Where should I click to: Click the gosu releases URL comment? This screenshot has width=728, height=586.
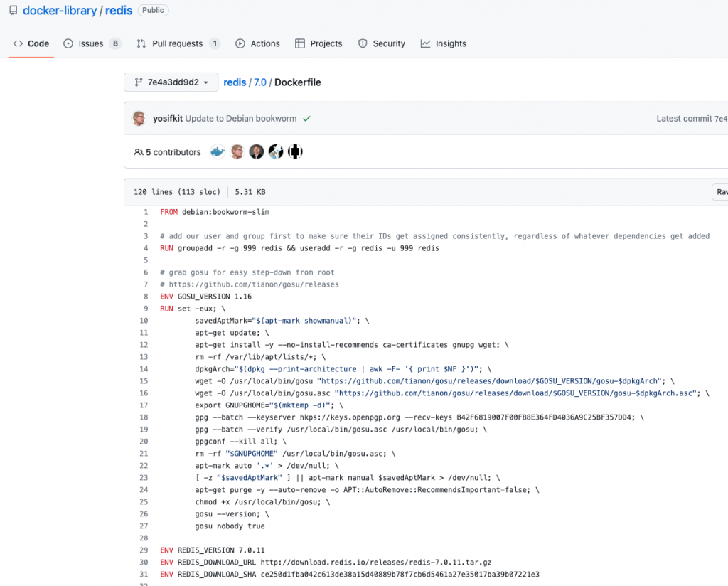click(250, 284)
